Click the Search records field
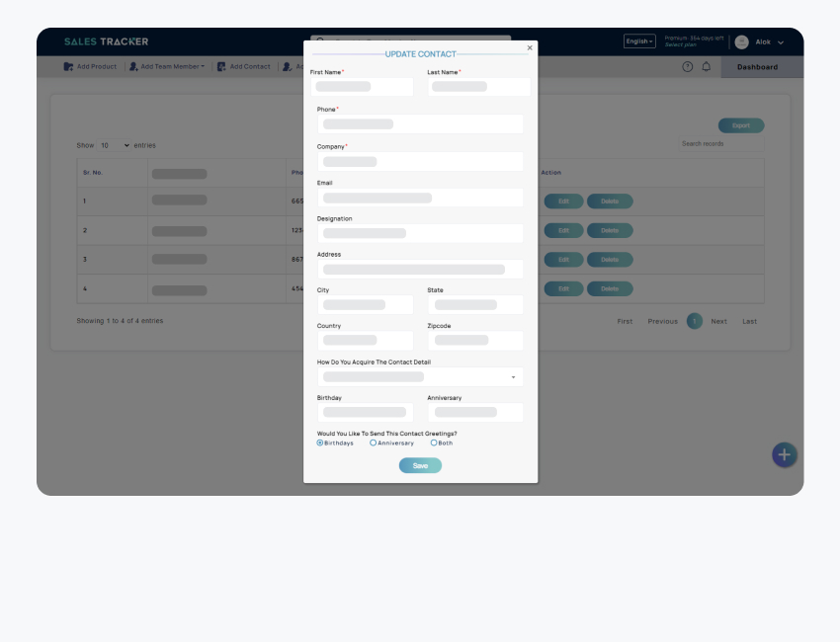 click(x=720, y=144)
